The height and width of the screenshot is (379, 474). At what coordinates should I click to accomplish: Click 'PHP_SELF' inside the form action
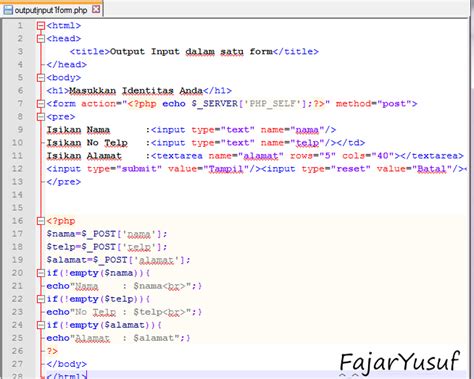pos(273,104)
